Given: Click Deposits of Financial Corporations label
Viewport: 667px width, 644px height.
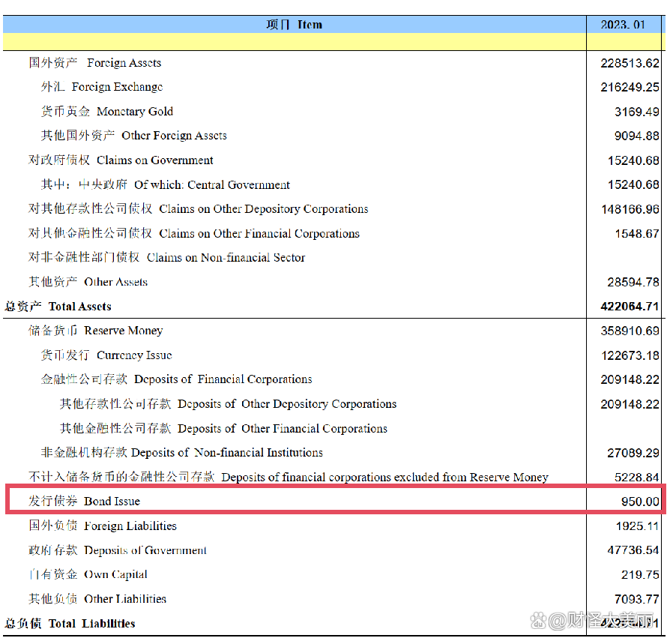Looking at the screenshot, I should pos(176,379).
